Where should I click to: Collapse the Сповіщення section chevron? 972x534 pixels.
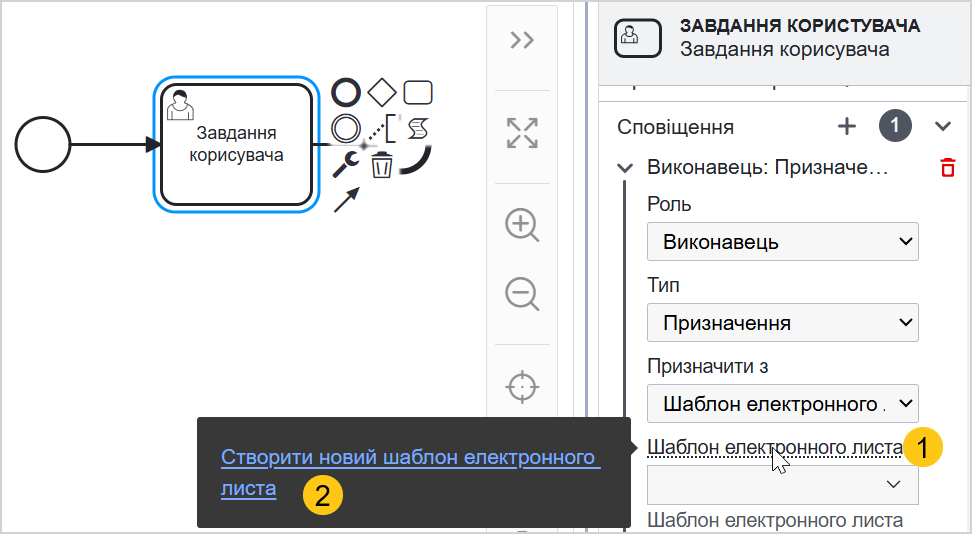point(943,127)
